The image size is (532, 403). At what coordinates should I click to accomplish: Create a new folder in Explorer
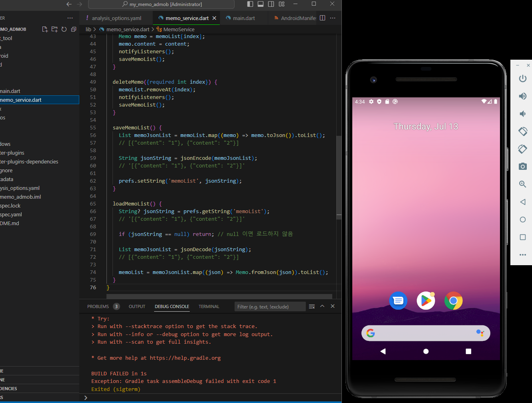point(54,29)
